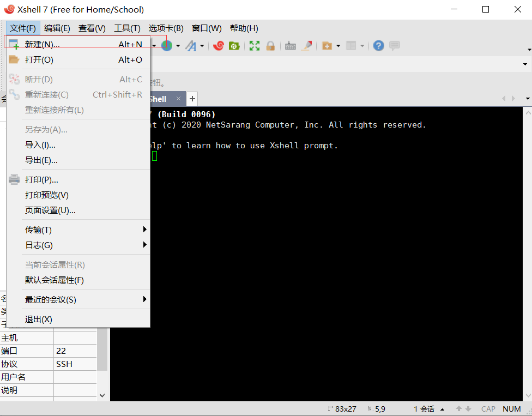
Task: Open the 文件(F) menu
Action: [23, 28]
